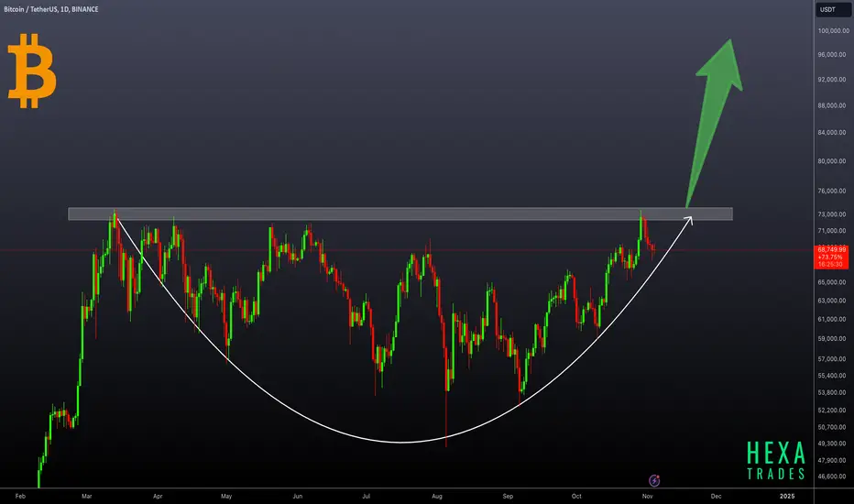Click the 76,000.00 price axis label
Image resolution: width=854 pixels, height=504 pixels.
(832, 192)
